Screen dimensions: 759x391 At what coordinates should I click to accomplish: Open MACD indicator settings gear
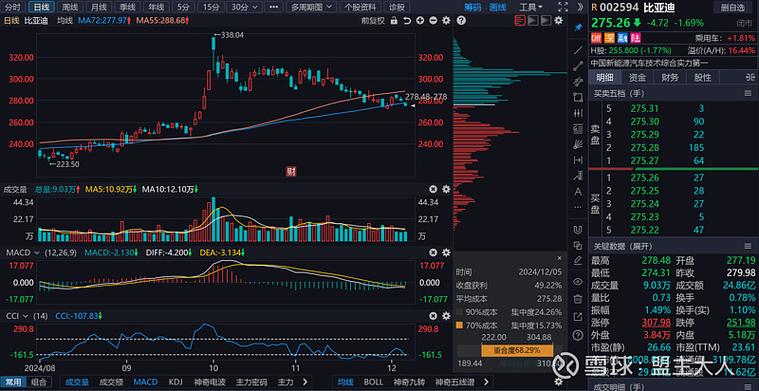click(x=446, y=253)
